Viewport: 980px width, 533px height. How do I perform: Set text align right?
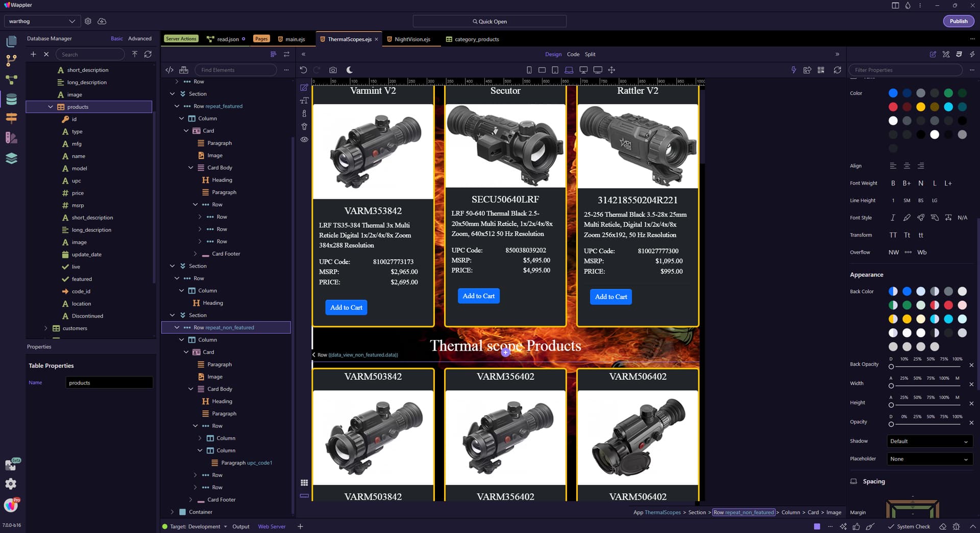(x=920, y=165)
